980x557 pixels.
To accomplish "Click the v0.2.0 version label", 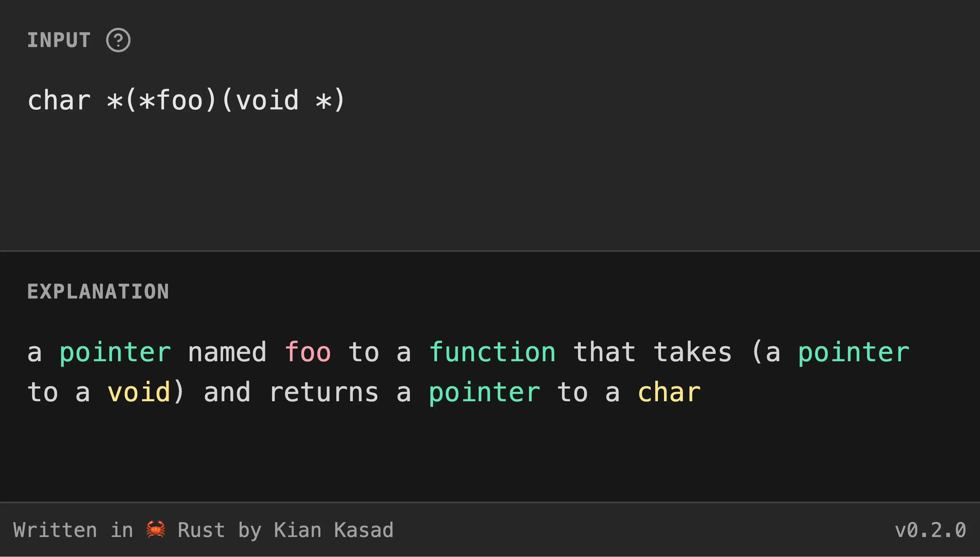I will click(930, 530).
